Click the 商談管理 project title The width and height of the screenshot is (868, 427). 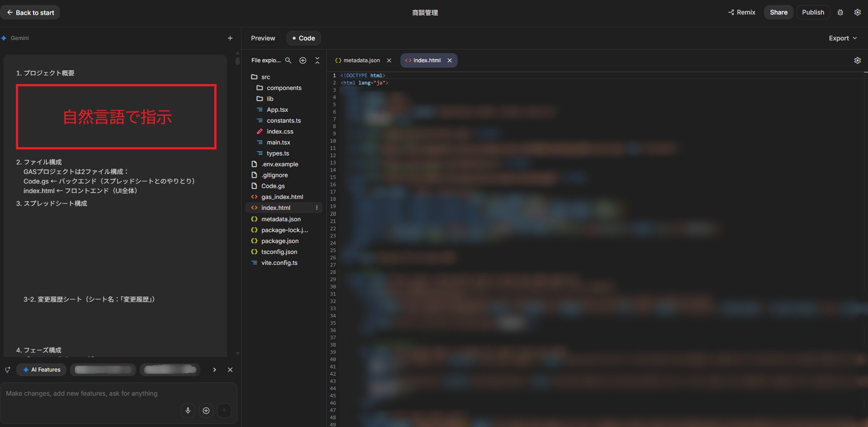(425, 13)
